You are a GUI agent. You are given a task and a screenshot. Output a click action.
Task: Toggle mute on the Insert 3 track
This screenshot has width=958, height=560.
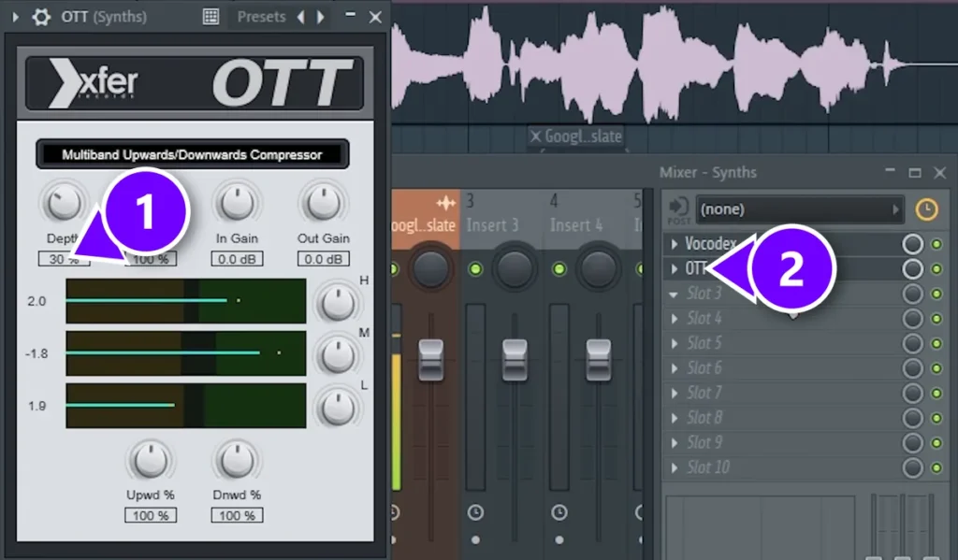pos(475,268)
